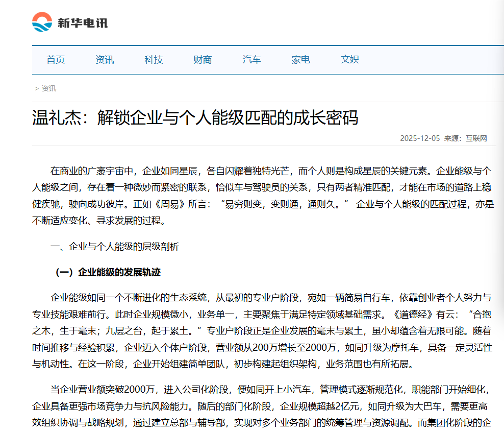
Task: Navigate to the 首页 menu item
Action: coord(55,60)
